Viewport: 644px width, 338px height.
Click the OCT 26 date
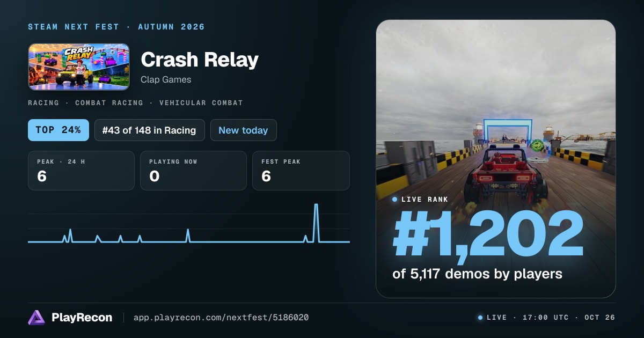(x=600, y=318)
